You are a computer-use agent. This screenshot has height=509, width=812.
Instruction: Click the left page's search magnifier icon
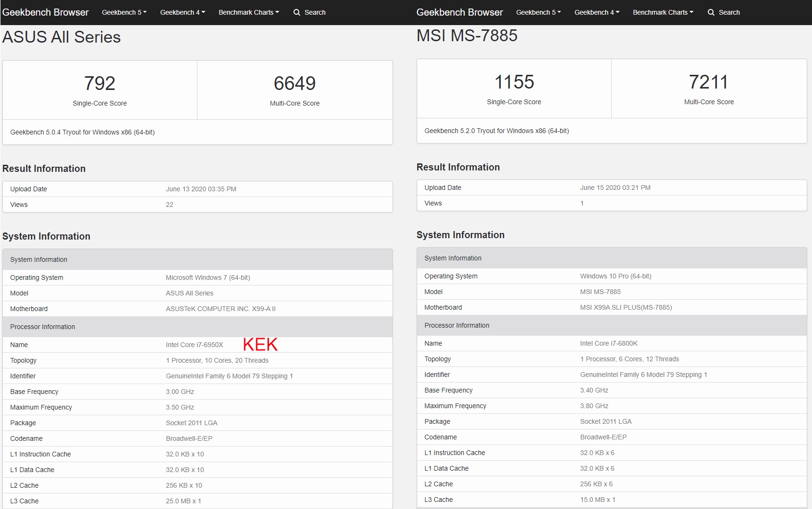297,12
